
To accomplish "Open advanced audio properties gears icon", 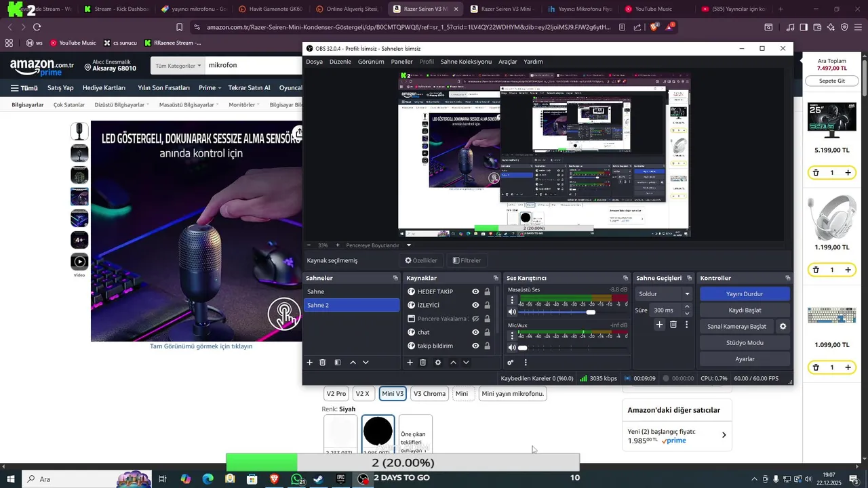I will click(x=511, y=363).
